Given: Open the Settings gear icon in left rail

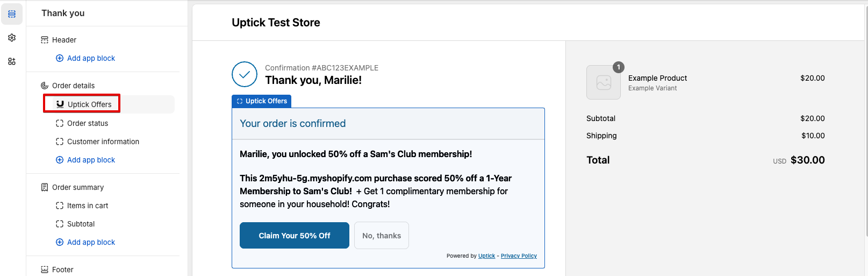Looking at the screenshot, I should [12, 38].
